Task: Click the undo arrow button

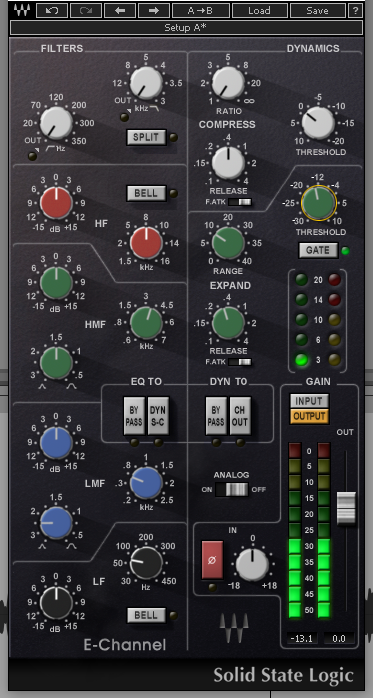Action: point(52,10)
